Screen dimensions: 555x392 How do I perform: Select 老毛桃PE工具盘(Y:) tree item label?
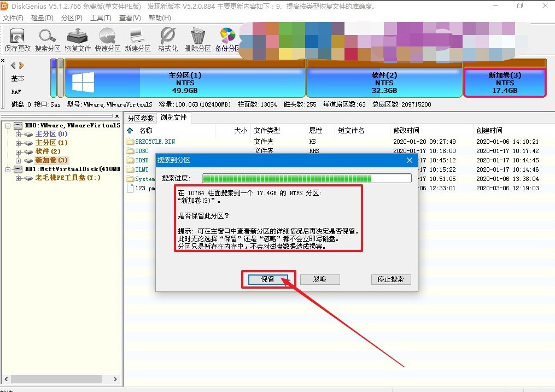coord(68,178)
